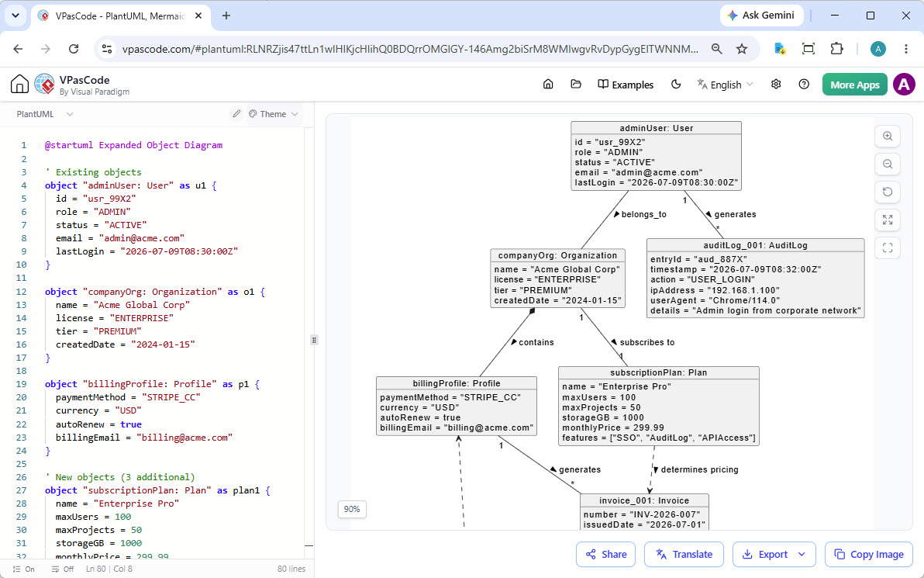Click the billingProfile: Profile object title

point(457,383)
